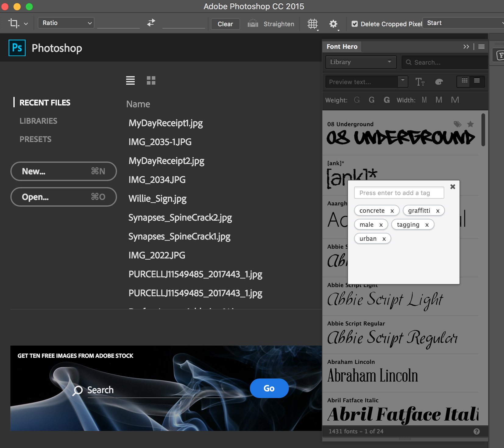
Task: Remove the male tag
Action: [381, 225]
